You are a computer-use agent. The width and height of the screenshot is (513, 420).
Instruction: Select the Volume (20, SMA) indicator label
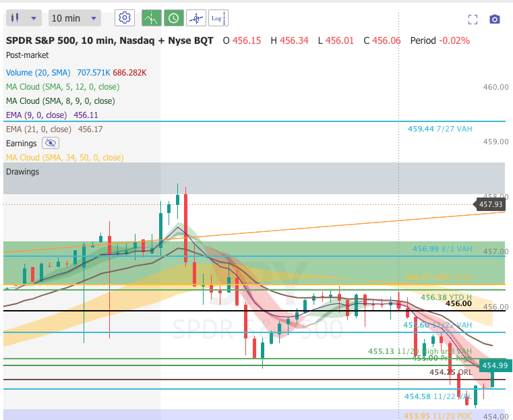[38, 73]
